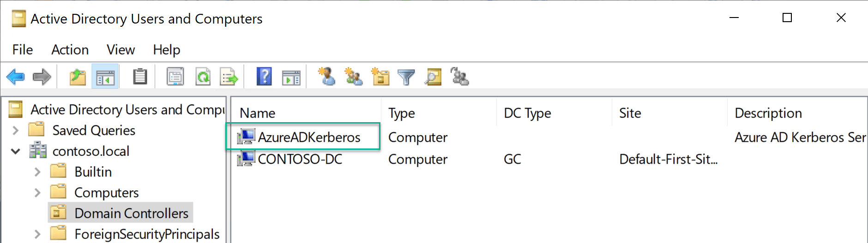
Task: Click the AzureADKerberos computer icon
Action: (246, 137)
